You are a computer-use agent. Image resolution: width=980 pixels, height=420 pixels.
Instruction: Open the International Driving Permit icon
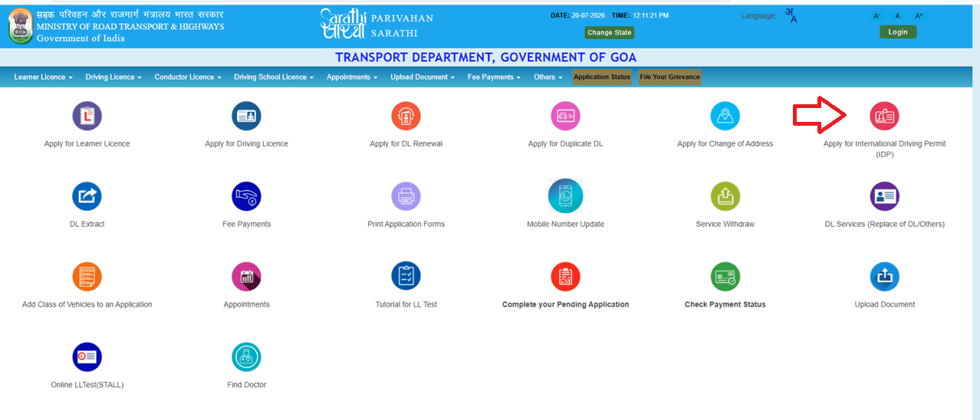[x=884, y=116]
